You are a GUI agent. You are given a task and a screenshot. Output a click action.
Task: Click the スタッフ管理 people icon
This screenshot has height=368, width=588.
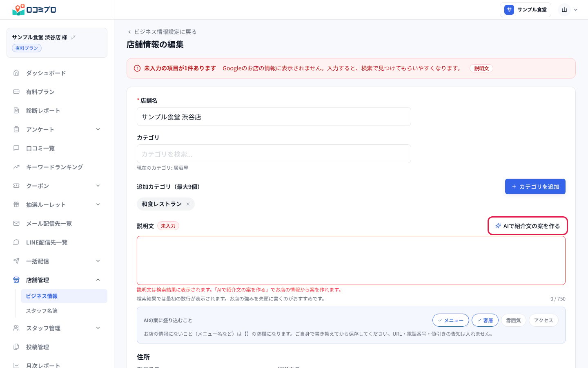tap(16, 328)
